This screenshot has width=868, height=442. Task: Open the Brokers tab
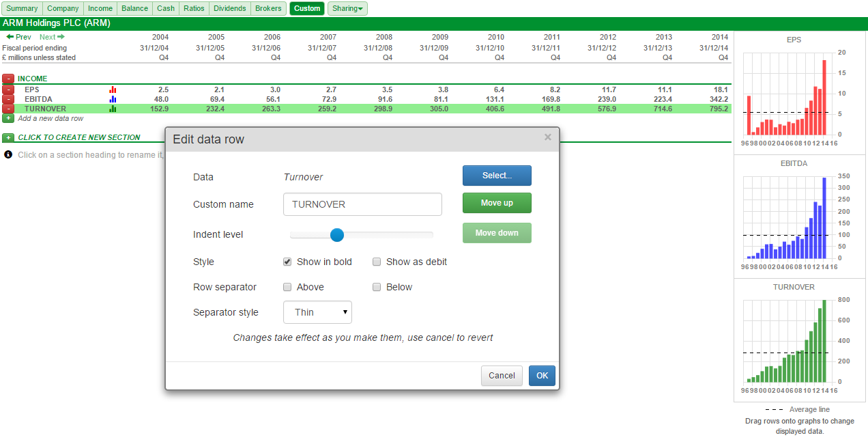point(268,8)
